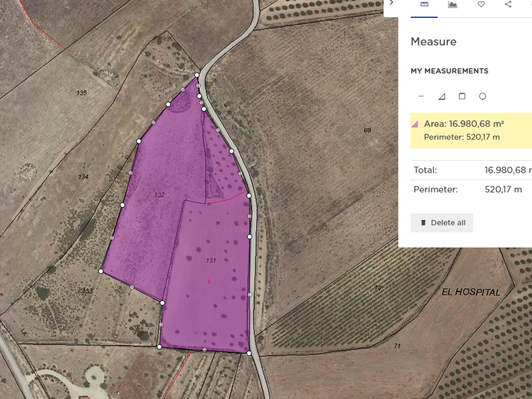Click the red sub-parcel label a

click(219, 165)
